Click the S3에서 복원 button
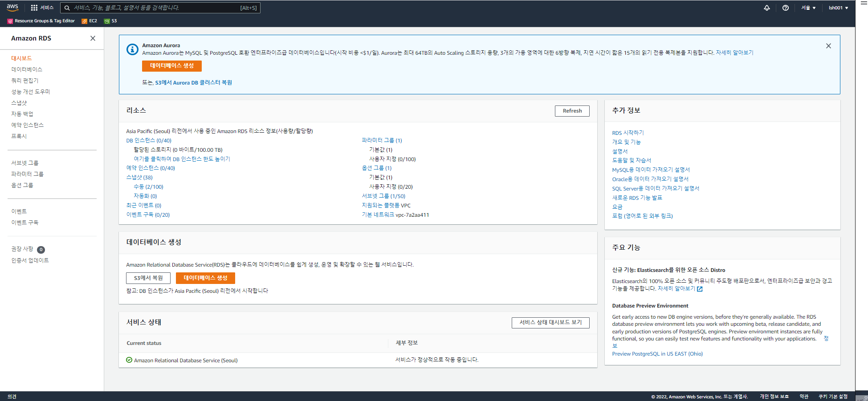868x401 pixels. (x=148, y=278)
